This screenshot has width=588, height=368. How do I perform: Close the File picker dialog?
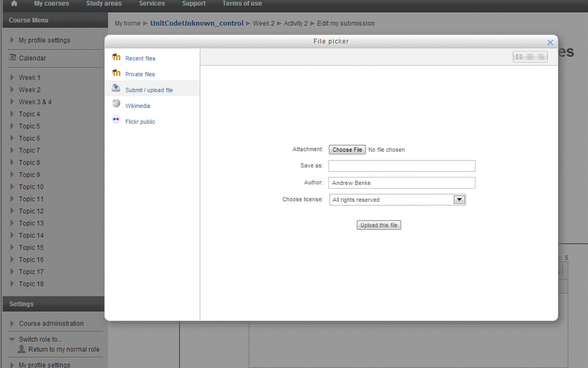click(x=550, y=43)
